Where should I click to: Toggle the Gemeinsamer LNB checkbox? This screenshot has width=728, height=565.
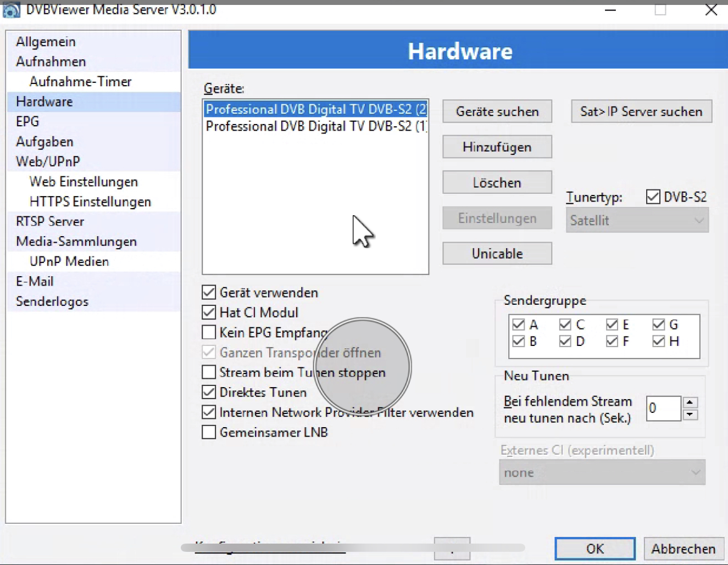[x=209, y=432]
